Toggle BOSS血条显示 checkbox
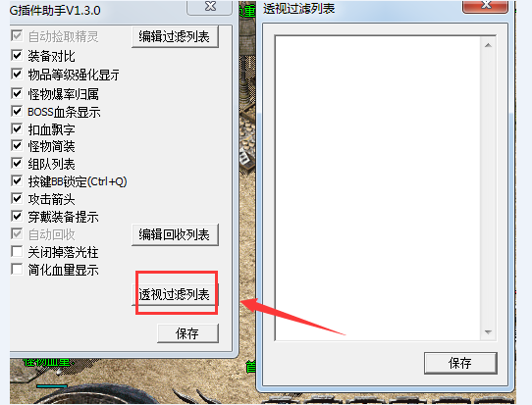 coord(17,111)
